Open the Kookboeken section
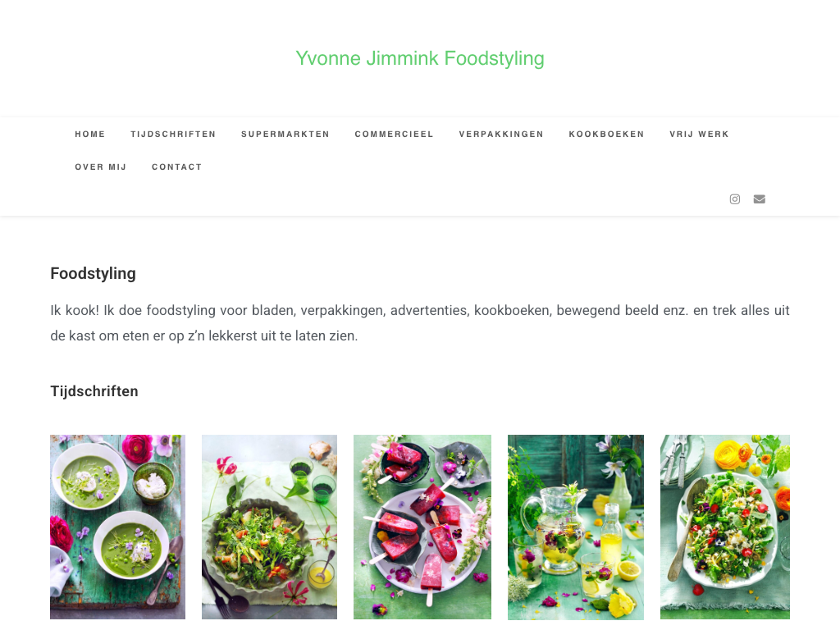Screen dimensions: 840x630 point(606,134)
